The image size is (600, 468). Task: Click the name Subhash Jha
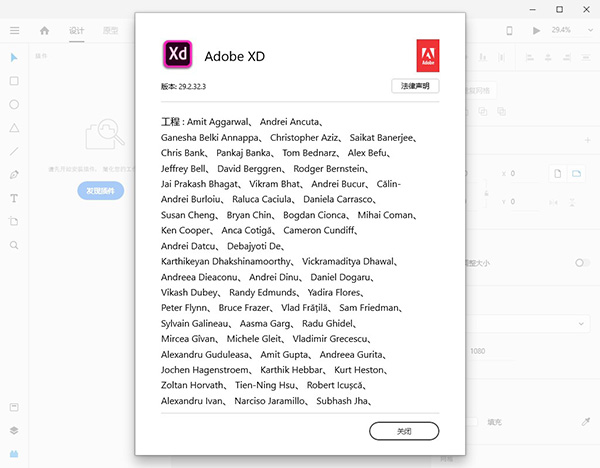tap(342, 401)
